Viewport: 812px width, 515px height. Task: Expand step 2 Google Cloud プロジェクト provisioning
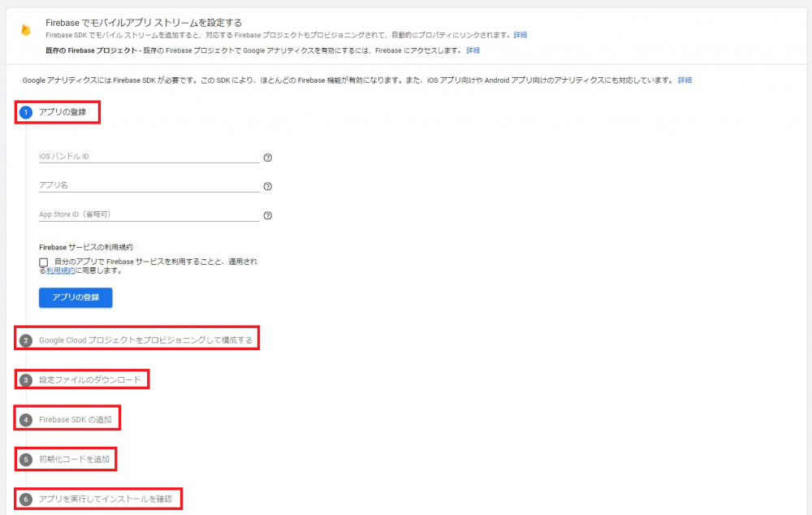click(136, 340)
